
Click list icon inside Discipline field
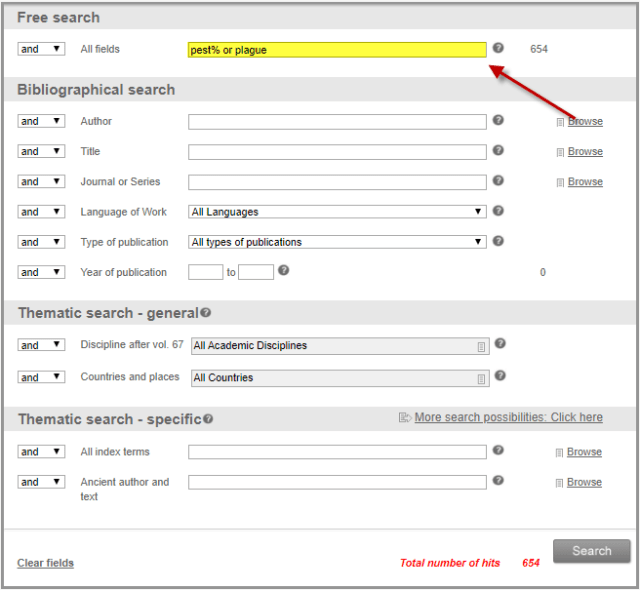tap(481, 346)
